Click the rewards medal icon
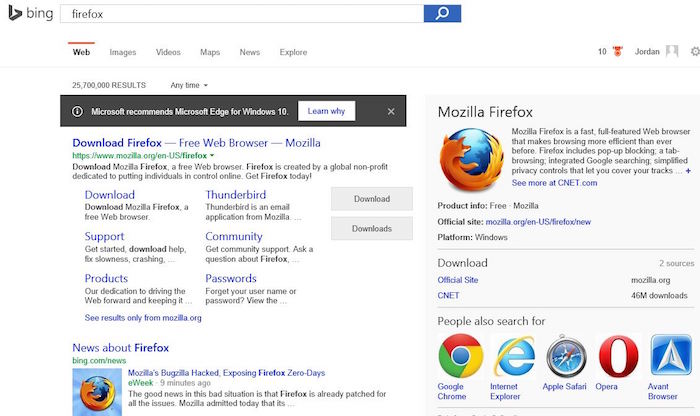The width and height of the screenshot is (700, 416). coord(616,52)
